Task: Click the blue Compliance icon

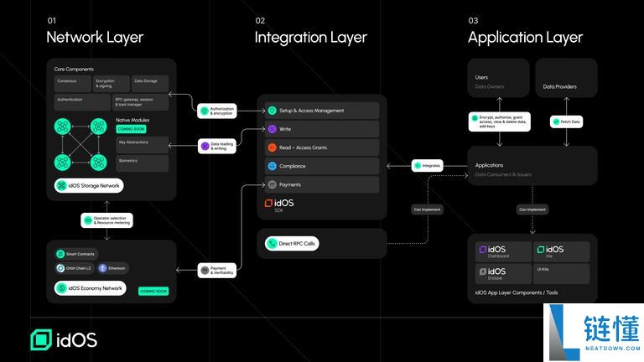Action: click(273, 166)
